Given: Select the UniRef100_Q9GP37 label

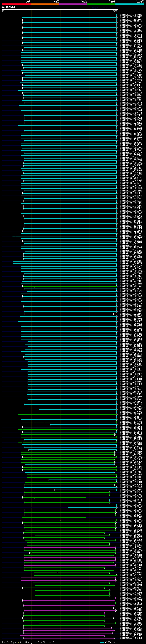Looking at the screenshot, I should point(131,304).
